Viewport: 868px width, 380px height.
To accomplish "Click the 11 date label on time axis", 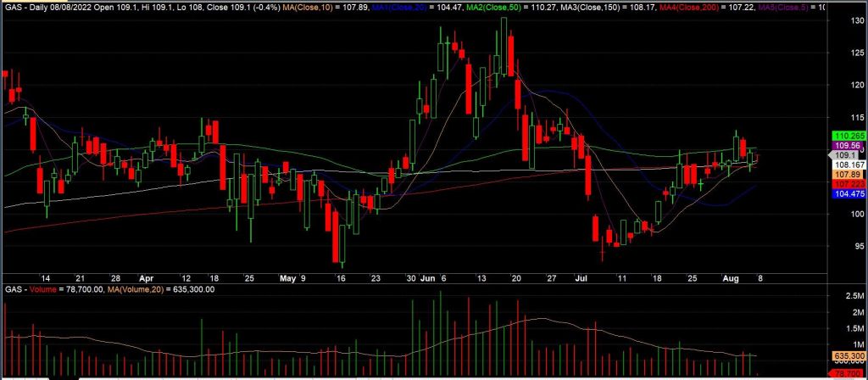I will point(622,278).
